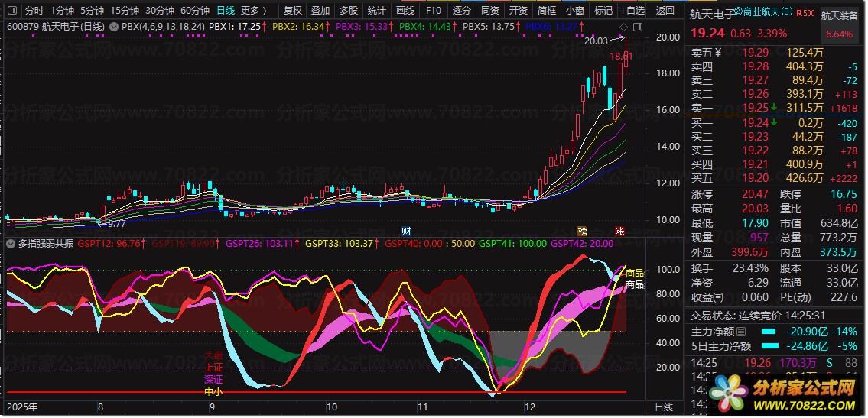Click the 同资 toolbar button
Screen dimensions: 868x418
click(489, 10)
